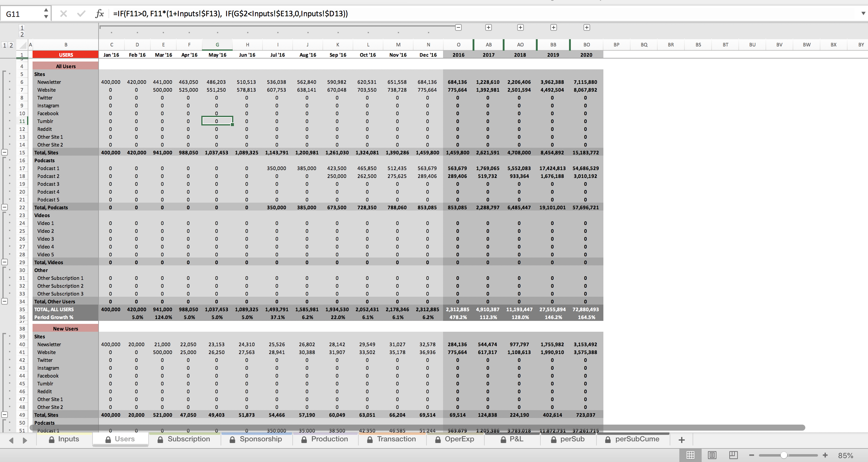868x462 pixels.
Task: Switch to Page Layout view icon
Action: 712,455
